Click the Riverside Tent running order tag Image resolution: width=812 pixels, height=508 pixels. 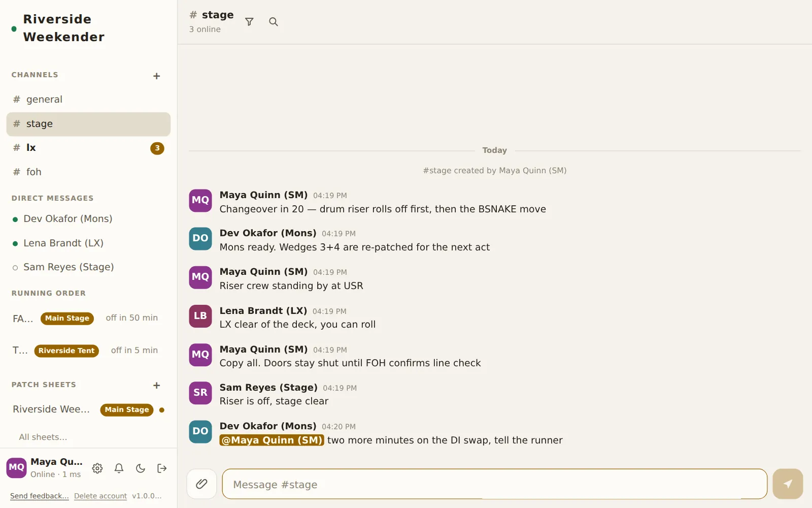pyautogui.click(x=66, y=351)
